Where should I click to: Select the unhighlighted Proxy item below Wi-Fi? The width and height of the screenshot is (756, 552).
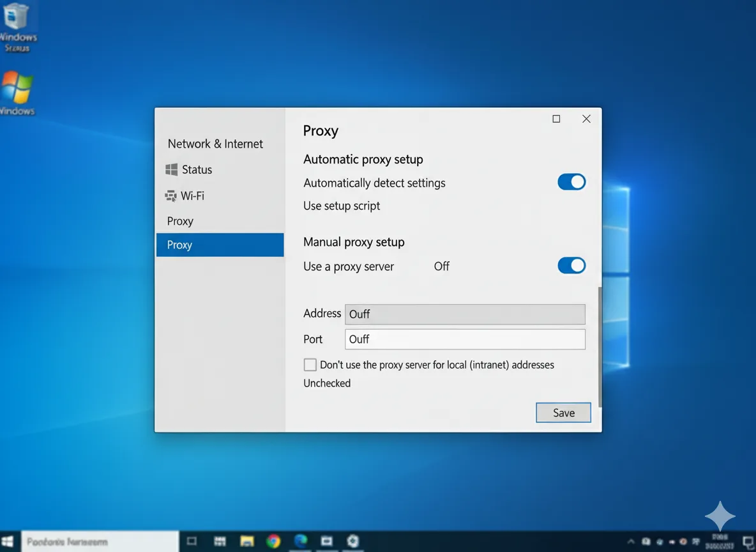pyautogui.click(x=180, y=221)
